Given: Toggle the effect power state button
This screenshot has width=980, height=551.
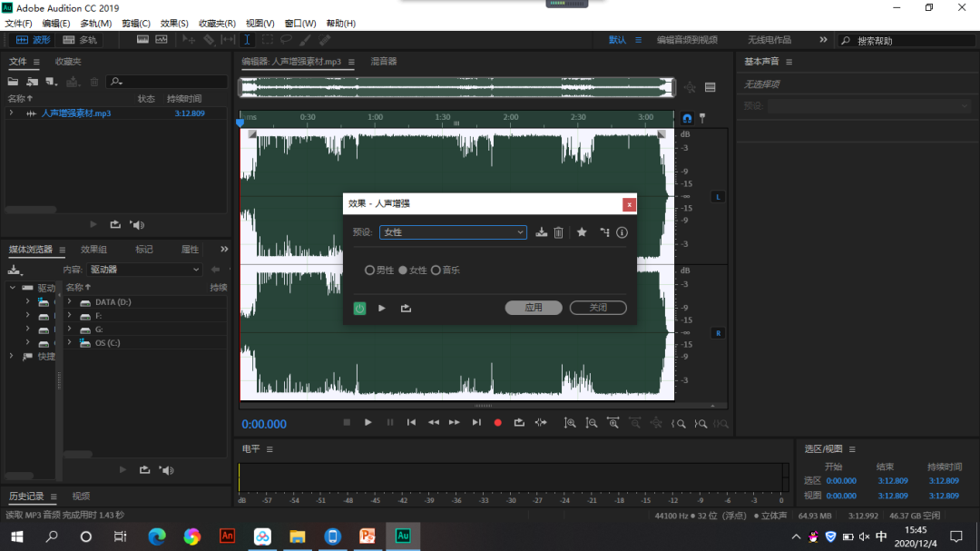Looking at the screenshot, I should (x=360, y=308).
